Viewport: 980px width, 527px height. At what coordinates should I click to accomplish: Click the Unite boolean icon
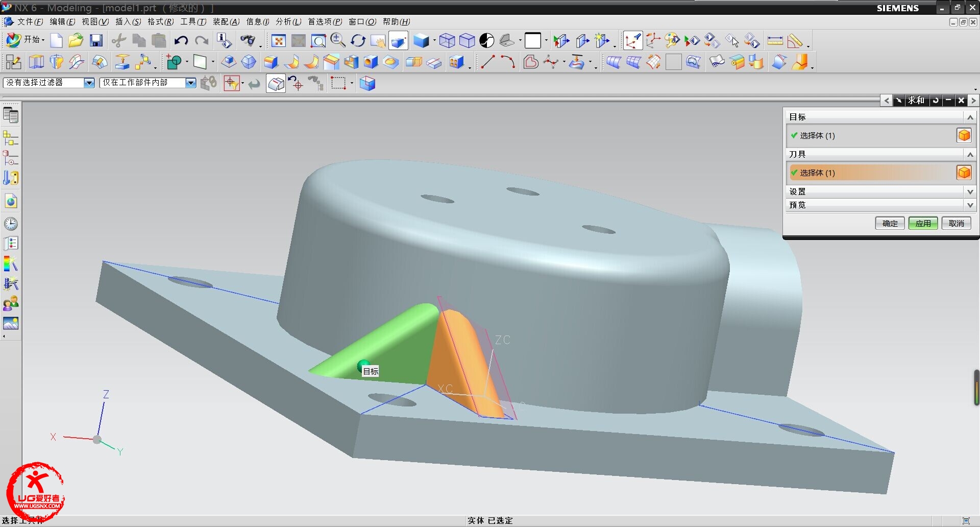(x=175, y=62)
